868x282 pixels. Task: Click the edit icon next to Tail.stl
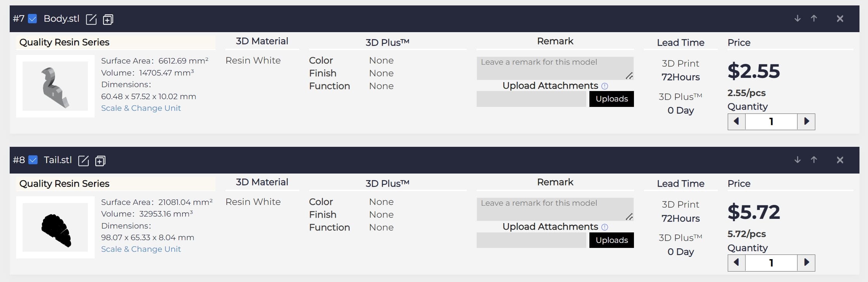click(x=83, y=160)
